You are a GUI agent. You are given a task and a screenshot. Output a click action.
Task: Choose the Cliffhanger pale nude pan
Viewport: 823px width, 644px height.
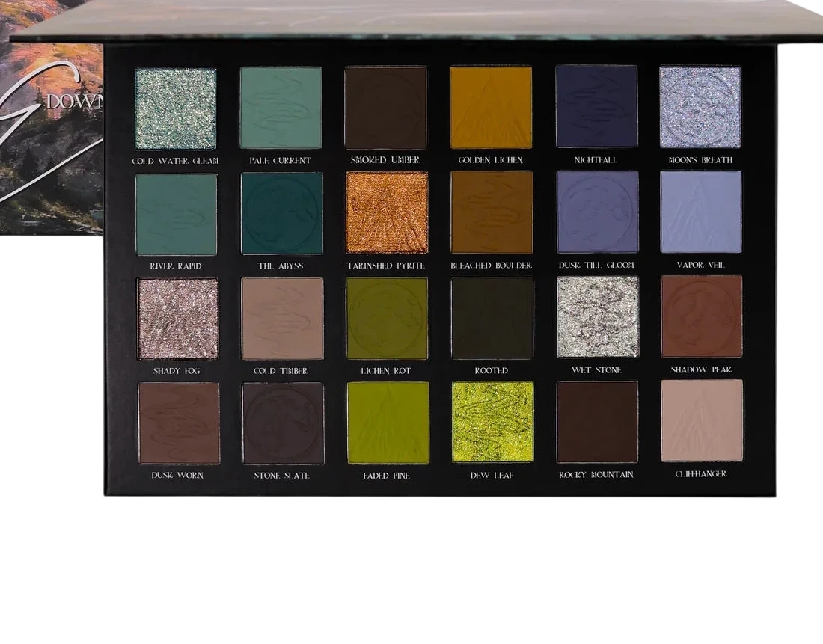pos(703,421)
